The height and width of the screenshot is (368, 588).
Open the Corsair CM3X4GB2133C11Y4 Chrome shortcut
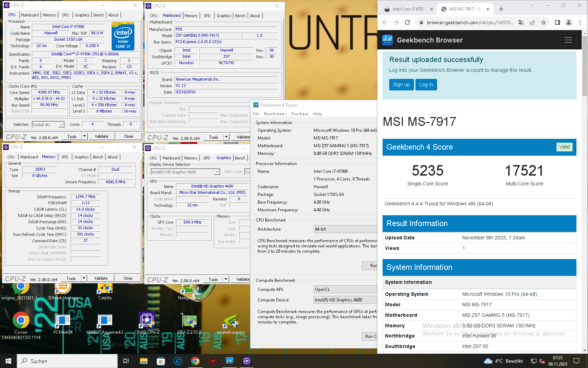(x=21, y=325)
